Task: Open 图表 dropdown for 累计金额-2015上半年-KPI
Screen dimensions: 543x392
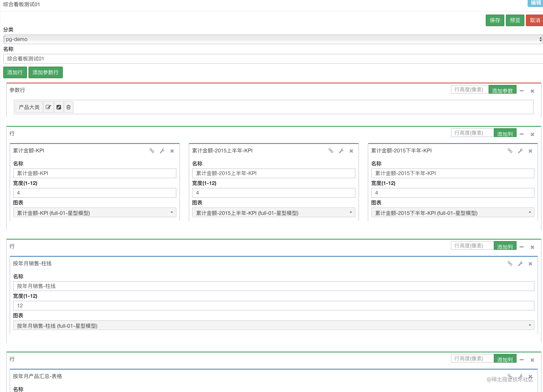Action: click(x=274, y=213)
